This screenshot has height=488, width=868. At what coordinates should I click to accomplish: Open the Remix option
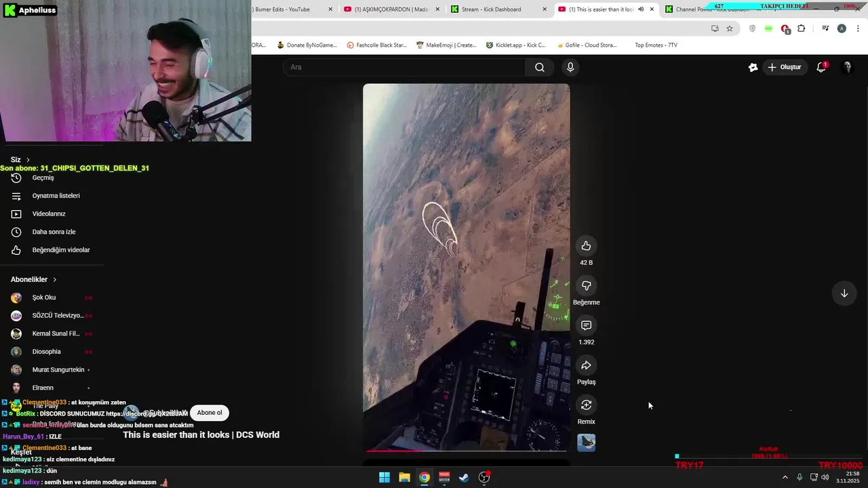tap(586, 405)
